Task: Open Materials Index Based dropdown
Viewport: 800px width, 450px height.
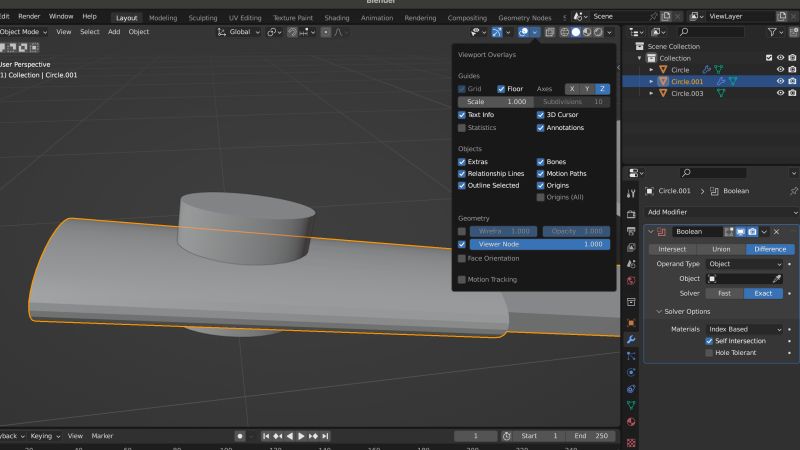Action: coord(744,329)
